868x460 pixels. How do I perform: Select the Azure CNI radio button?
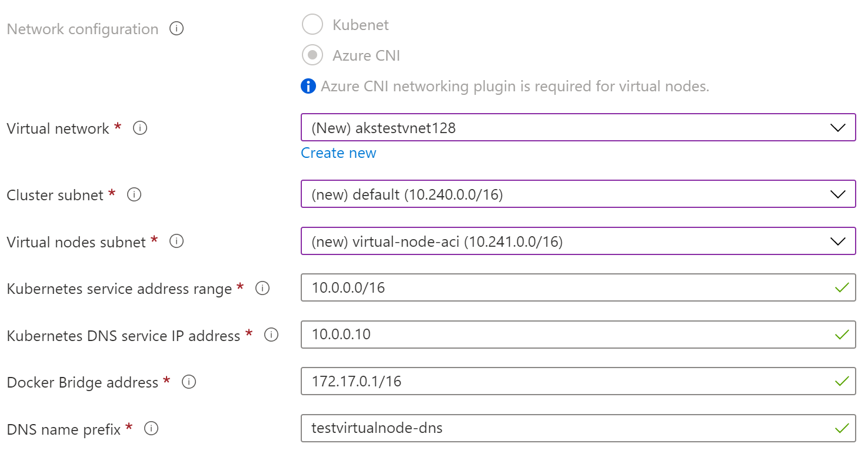pos(312,55)
